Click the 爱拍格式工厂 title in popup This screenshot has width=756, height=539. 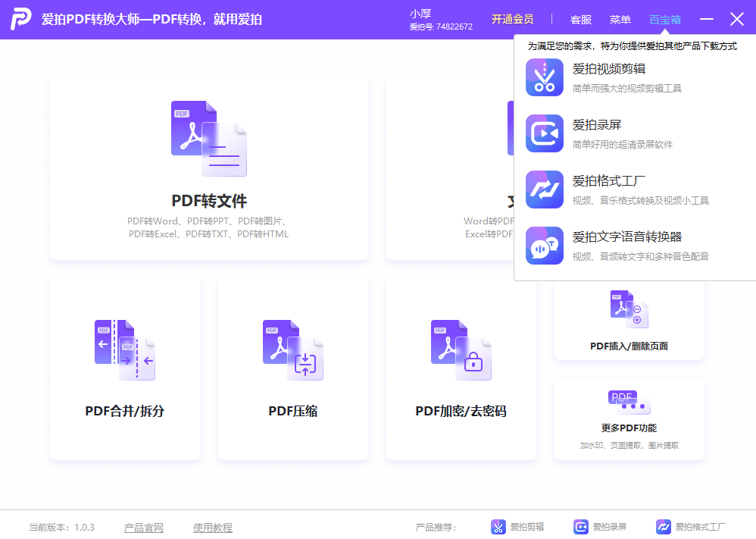click(608, 181)
